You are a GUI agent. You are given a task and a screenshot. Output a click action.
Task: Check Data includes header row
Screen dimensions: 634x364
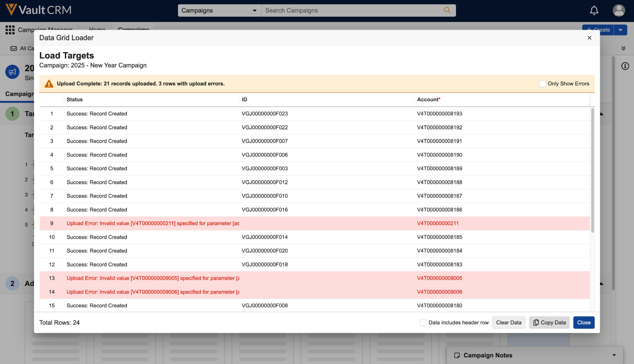tap(423, 322)
